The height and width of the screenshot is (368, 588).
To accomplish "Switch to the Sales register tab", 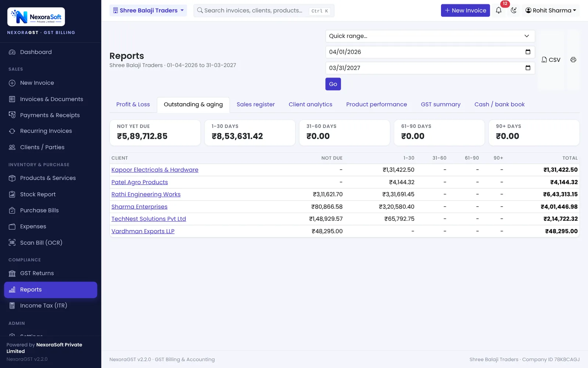I will pyautogui.click(x=256, y=105).
